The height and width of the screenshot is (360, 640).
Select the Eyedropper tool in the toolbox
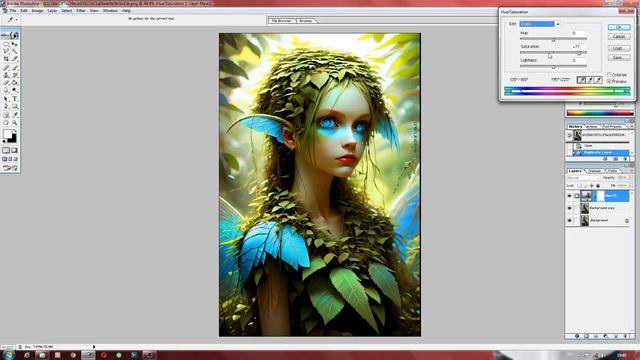pyautogui.click(x=15, y=115)
